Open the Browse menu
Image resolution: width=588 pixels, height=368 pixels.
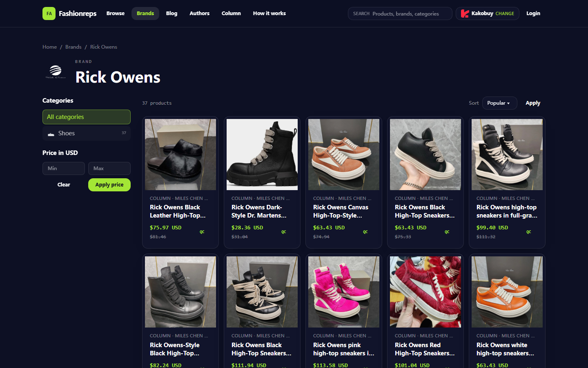pos(116,13)
